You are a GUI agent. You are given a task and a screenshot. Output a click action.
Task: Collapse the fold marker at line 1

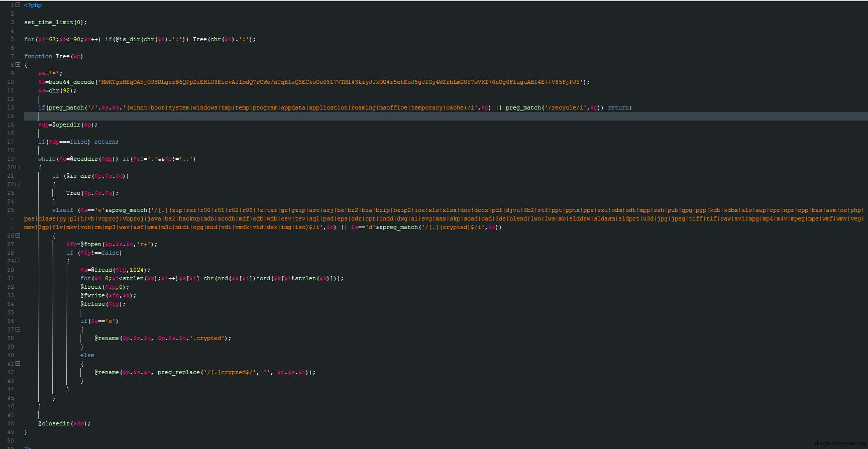tap(18, 5)
